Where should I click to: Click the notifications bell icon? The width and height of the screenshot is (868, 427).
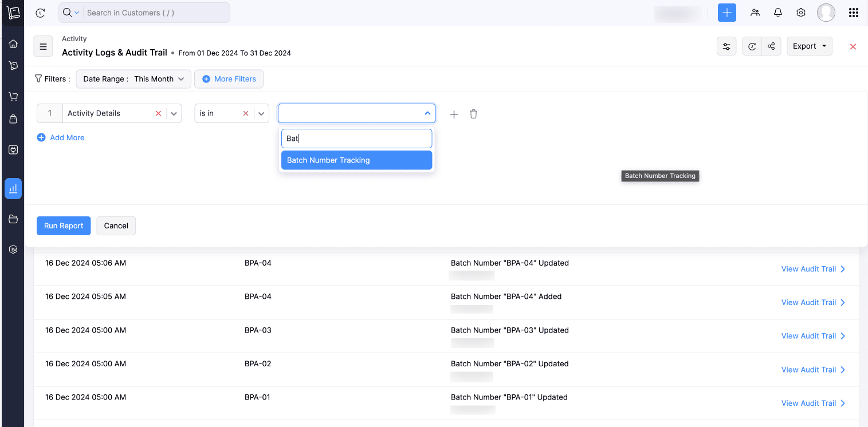[778, 13]
